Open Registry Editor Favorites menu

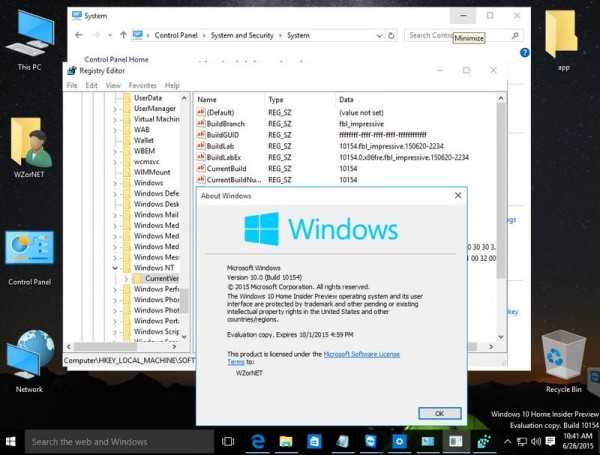[142, 85]
